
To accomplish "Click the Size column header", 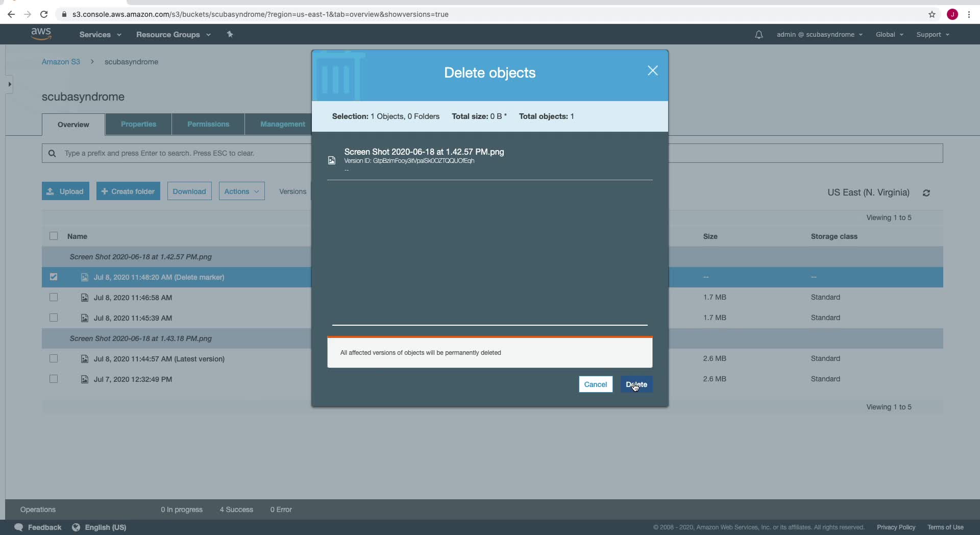I will 710,236.
